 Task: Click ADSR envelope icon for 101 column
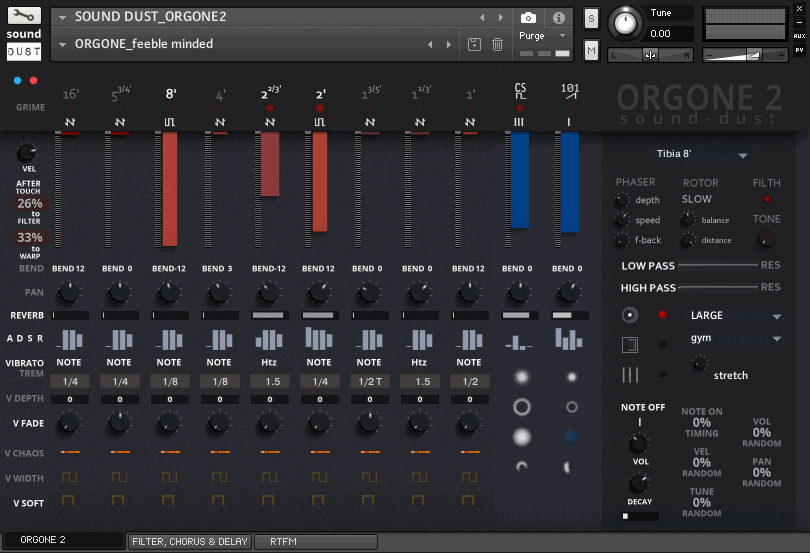tap(569, 339)
